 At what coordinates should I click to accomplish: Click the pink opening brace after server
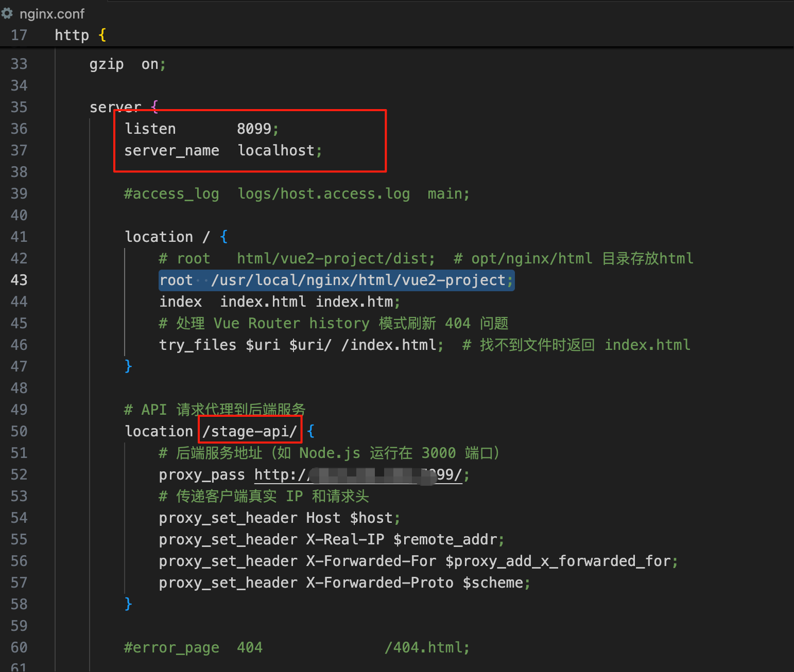coord(154,107)
